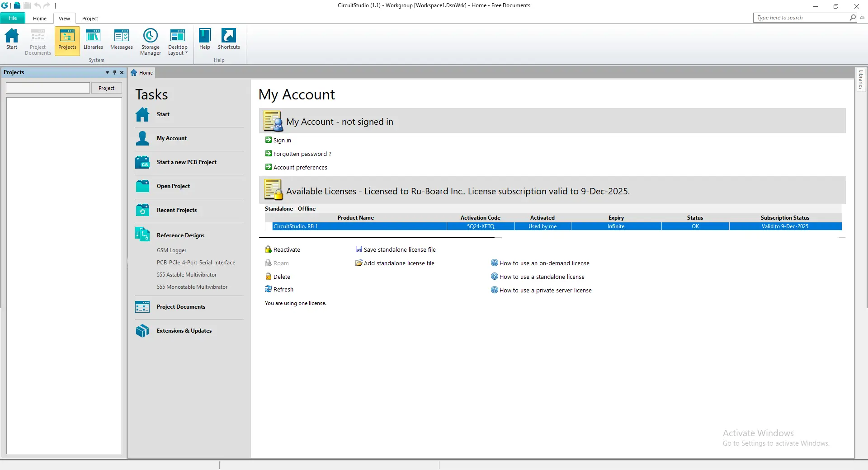
Task: Open GSM Logger reference design
Action: pos(171,250)
